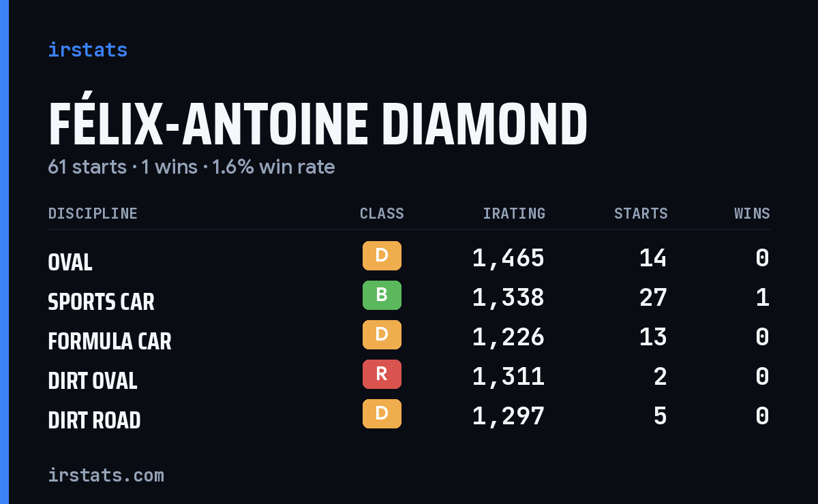This screenshot has height=504, width=818.
Task: Sort by the IRATING column header
Action: pyautogui.click(x=514, y=214)
